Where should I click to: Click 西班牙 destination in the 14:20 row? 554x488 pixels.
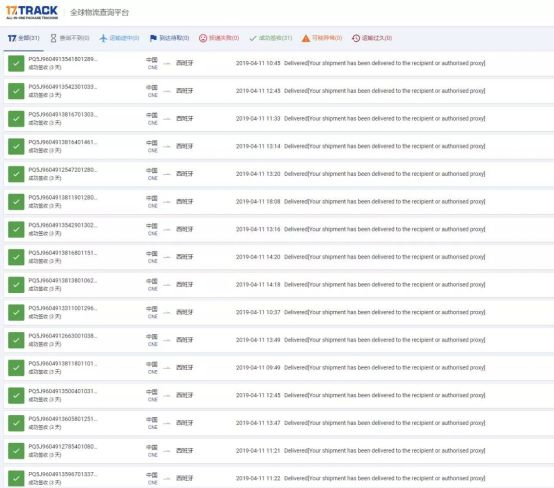pos(185,257)
